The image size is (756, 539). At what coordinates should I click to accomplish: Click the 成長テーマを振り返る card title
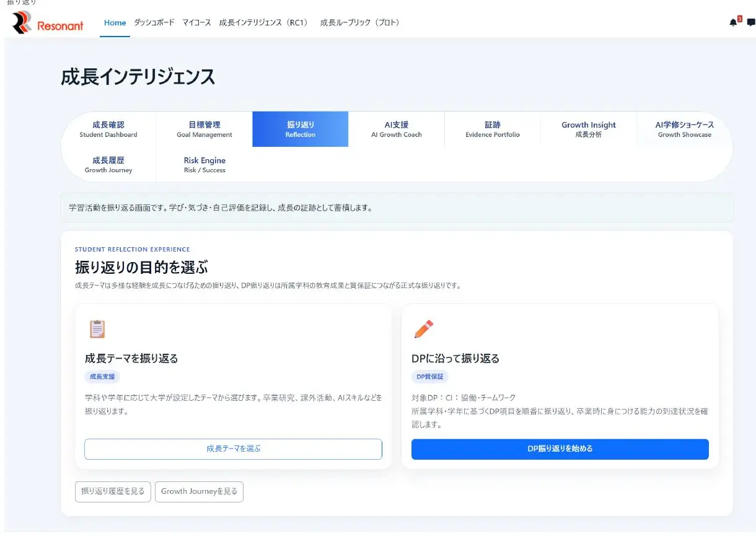point(131,358)
